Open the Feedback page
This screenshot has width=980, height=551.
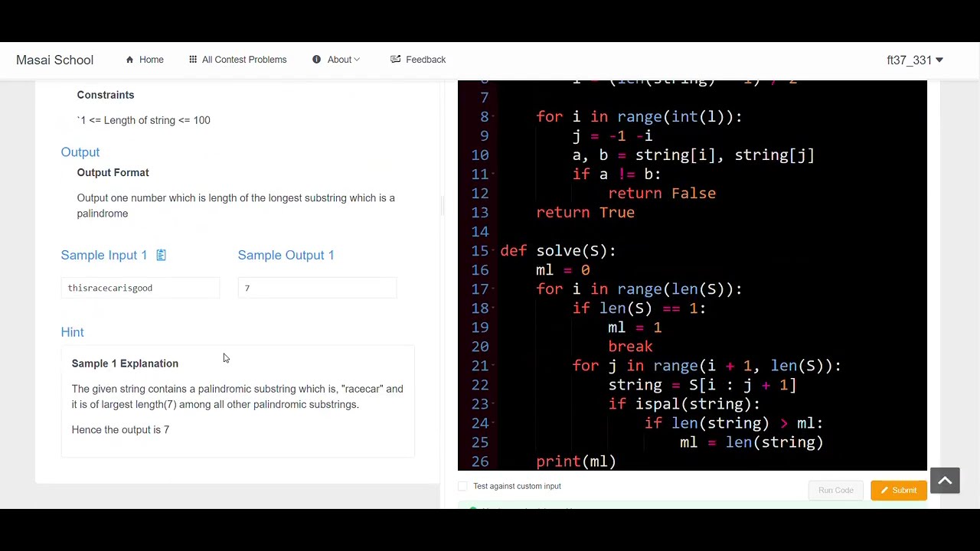click(426, 60)
